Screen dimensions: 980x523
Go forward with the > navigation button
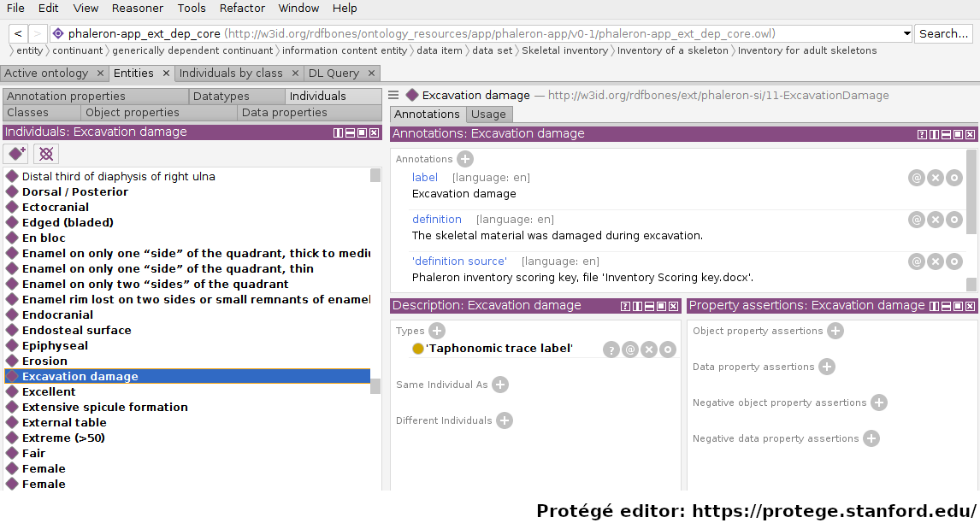(38, 33)
